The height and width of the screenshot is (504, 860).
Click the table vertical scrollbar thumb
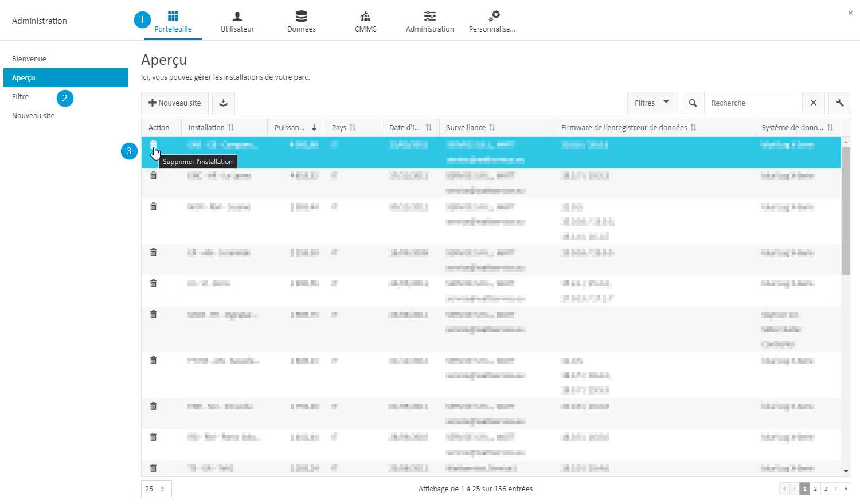(846, 210)
